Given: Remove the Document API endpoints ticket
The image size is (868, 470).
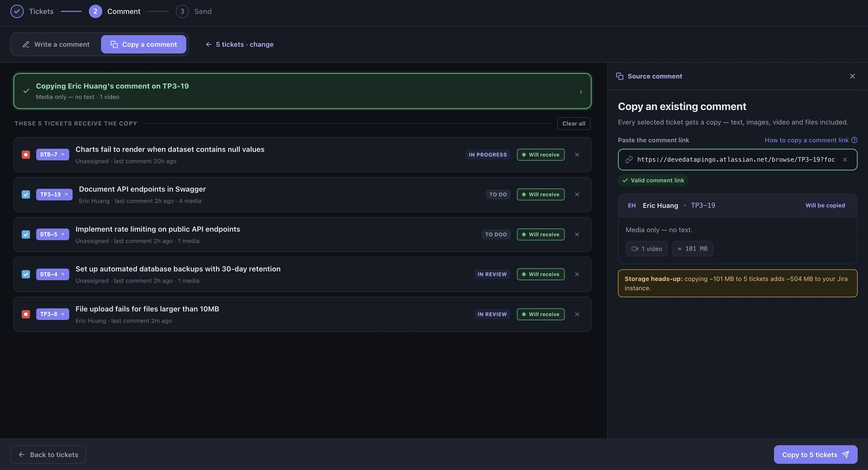Looking at the screenshot, I should (577, 194).
